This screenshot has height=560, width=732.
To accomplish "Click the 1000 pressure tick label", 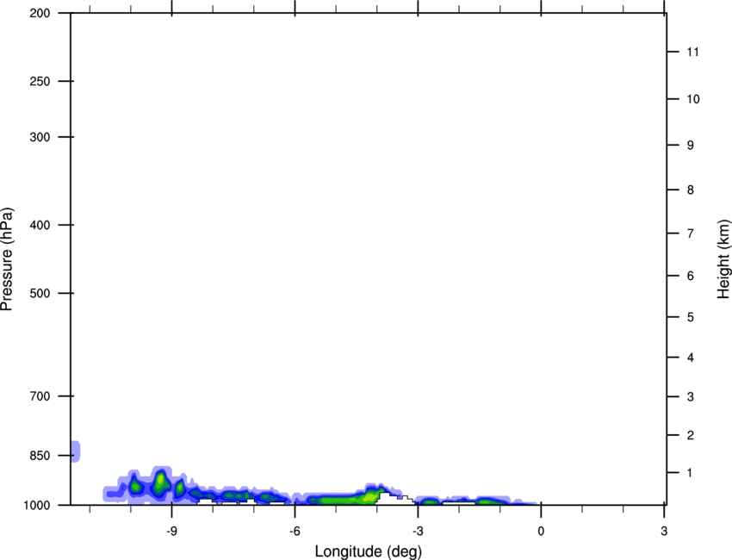I will tap(36, 506).
